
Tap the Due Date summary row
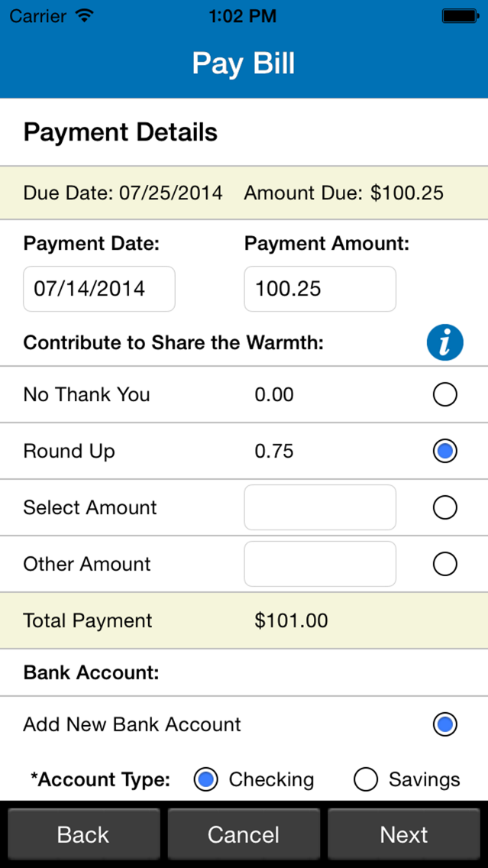(x=244, y=193)
